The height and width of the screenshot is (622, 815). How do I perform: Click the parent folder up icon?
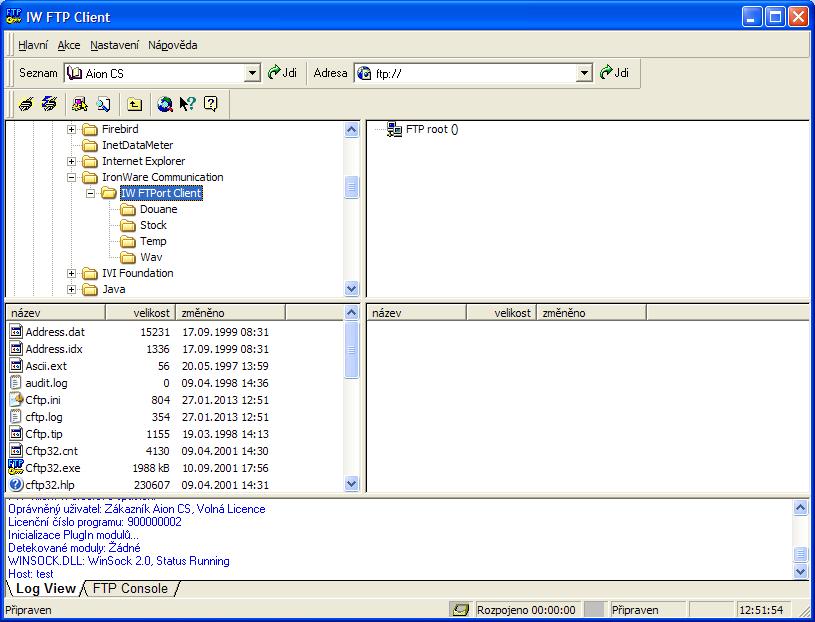pyautogui.click(x=134, y=104)
